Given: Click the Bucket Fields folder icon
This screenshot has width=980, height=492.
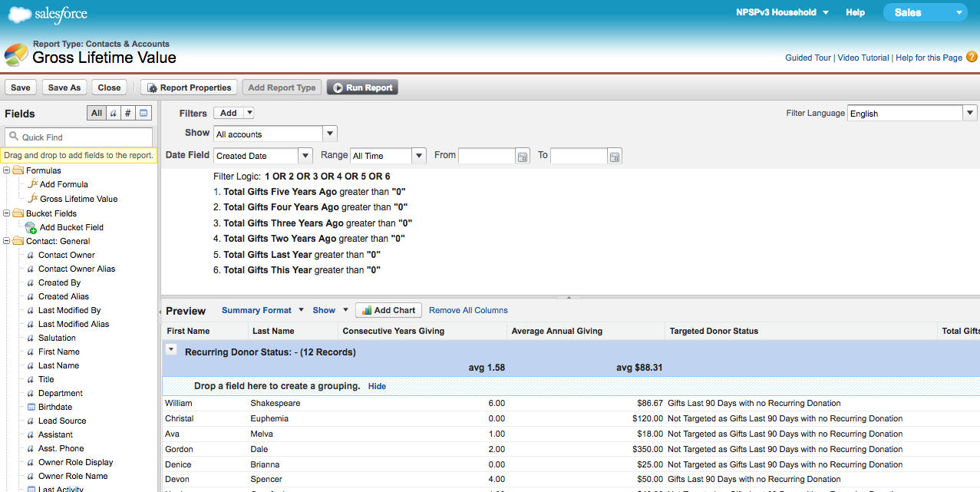Looking at the screenshot, I should [x=18, y=213].
